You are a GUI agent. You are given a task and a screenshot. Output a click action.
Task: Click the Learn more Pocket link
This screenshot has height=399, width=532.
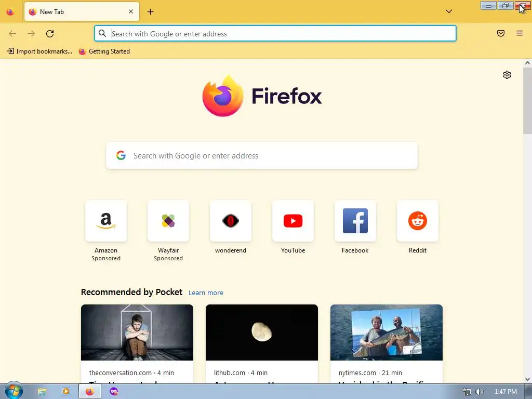pyautogui.click(x=206, y=293)
